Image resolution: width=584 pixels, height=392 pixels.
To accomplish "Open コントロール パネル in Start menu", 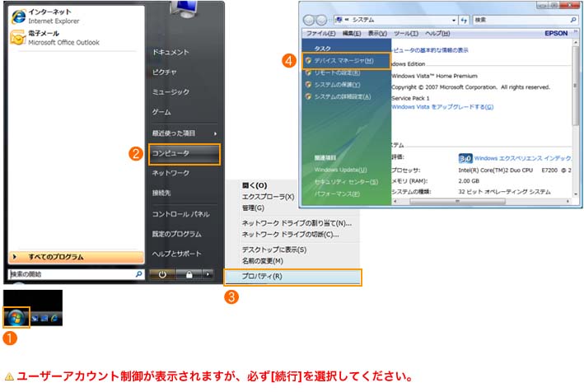I will point(180,214).
